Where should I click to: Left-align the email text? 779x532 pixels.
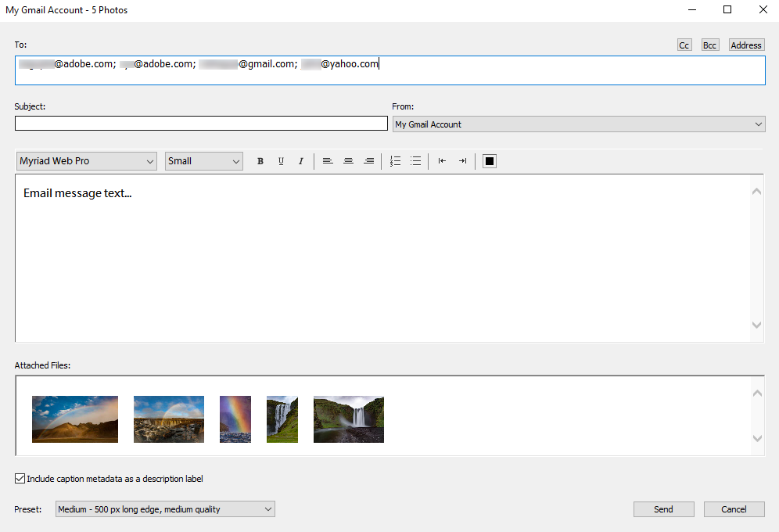[x=328, y=161]
